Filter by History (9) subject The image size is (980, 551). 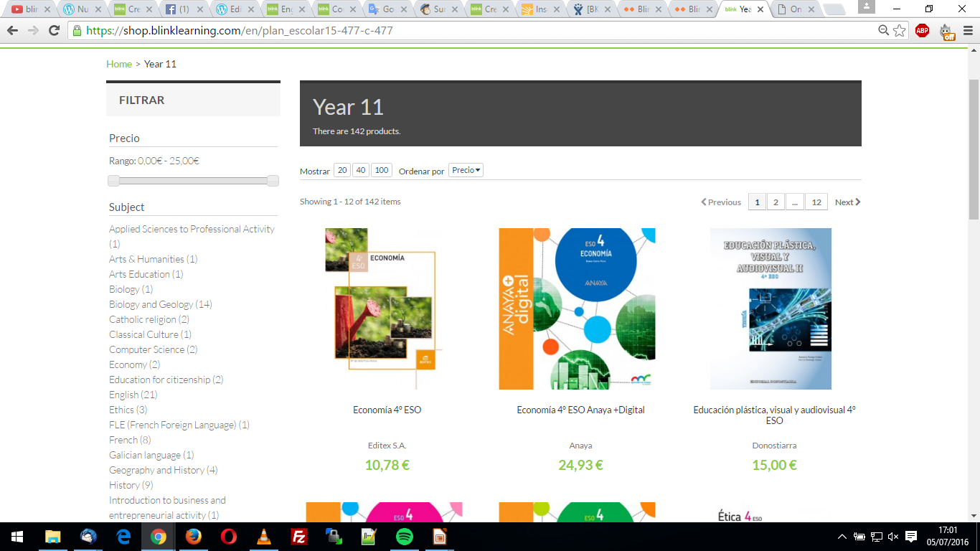tap(131, 485)
